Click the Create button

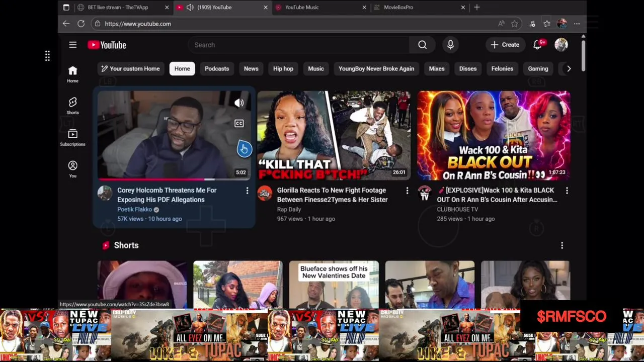click(505, 45)
